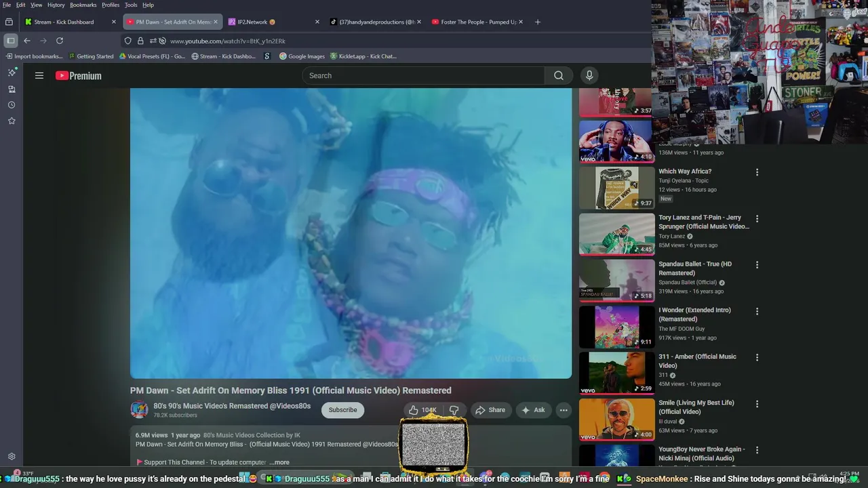View site security via the padlock icon
This screenshot has width=868, height=488.
140,41
